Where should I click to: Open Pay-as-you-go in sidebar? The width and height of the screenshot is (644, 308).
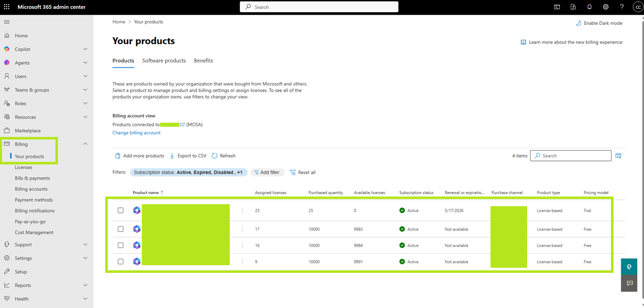coord(30,222)
